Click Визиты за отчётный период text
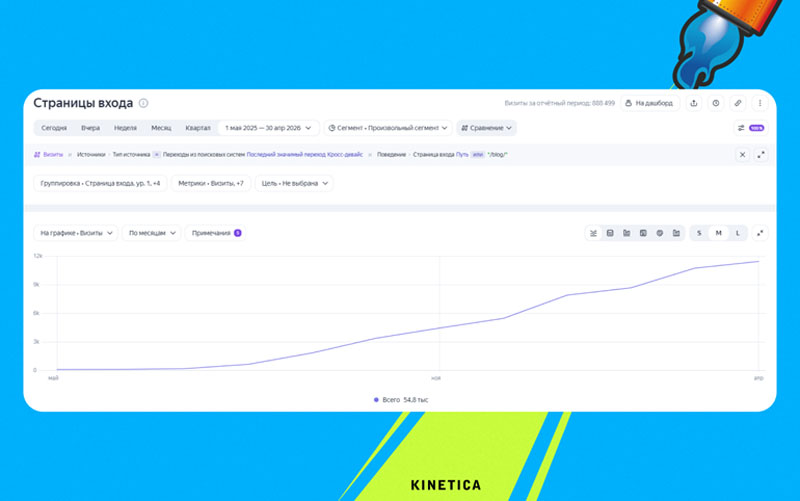The image size is (800, 501). pyautogui.click(x=559, y=103)
